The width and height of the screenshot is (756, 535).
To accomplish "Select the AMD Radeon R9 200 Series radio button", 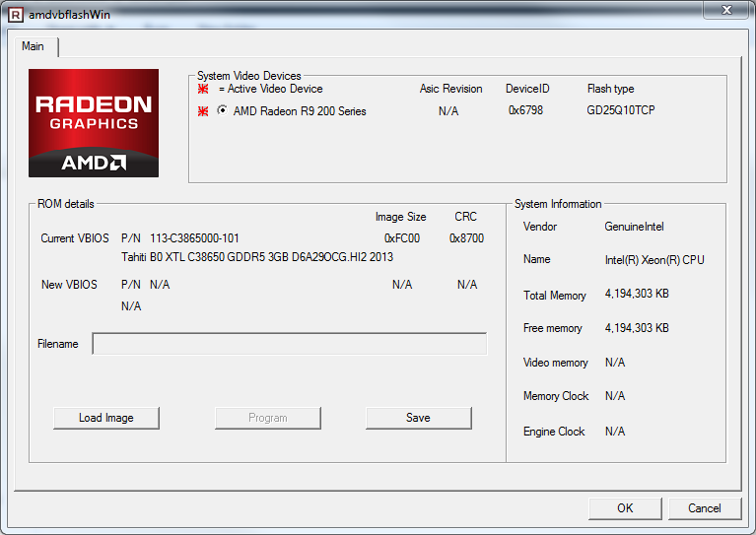I will click(x=223, y=110).
